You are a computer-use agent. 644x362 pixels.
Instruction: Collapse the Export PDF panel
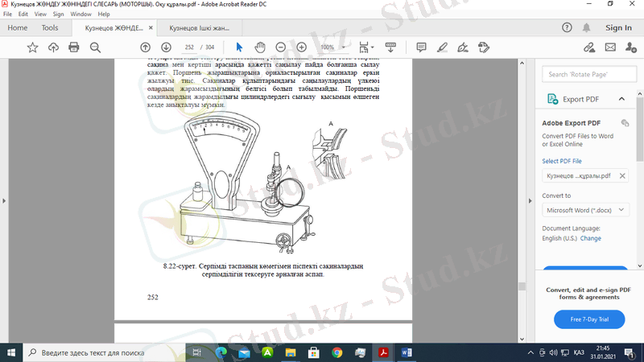click(x=621, y=99)
